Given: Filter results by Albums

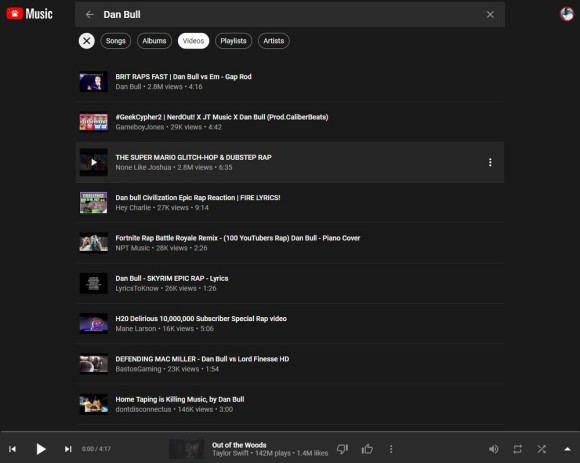Looking at the screenshot, I should pyautogui.click(x=154, y=41).
